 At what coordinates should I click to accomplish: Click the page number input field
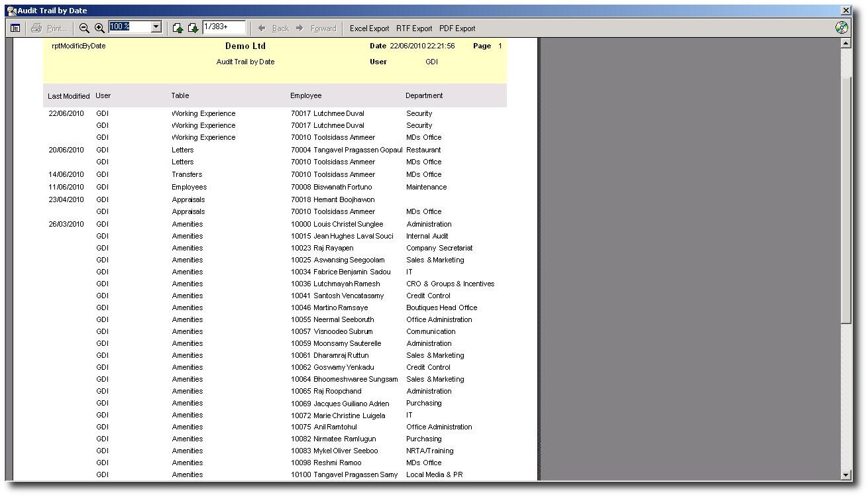click(224, 27)
